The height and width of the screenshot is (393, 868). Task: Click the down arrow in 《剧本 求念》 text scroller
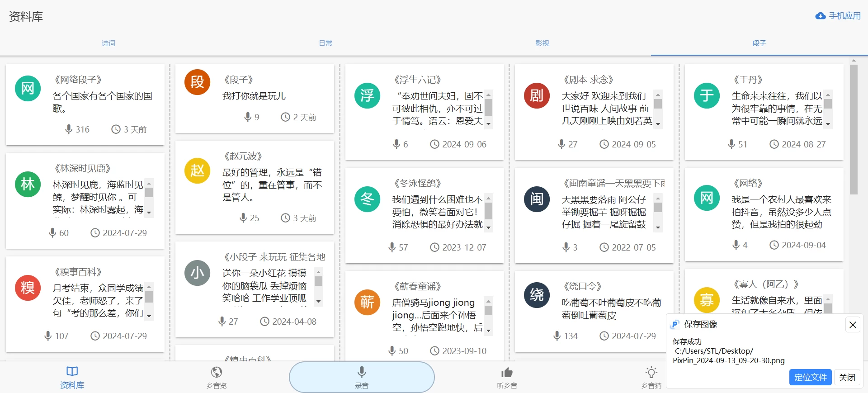click(x=658, y=124)
